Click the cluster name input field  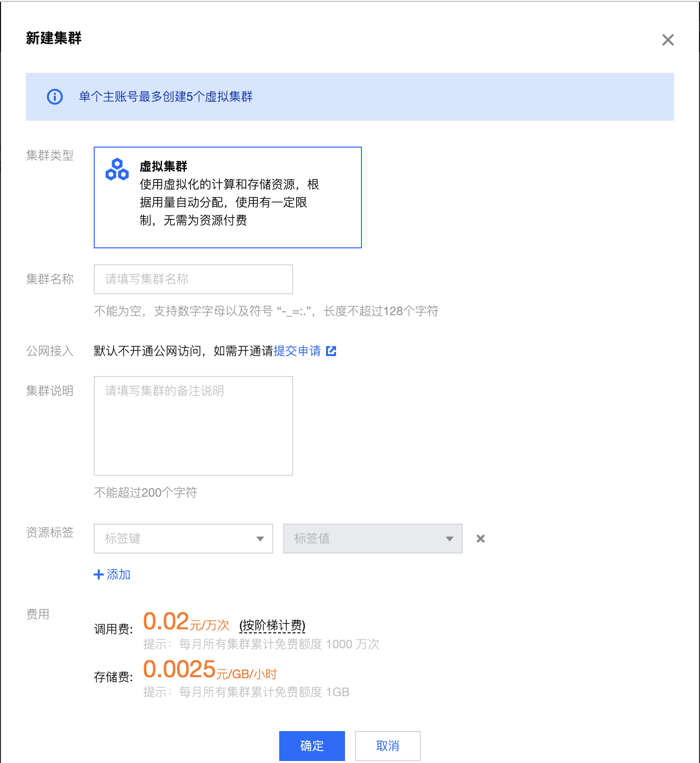pos(193,279)
